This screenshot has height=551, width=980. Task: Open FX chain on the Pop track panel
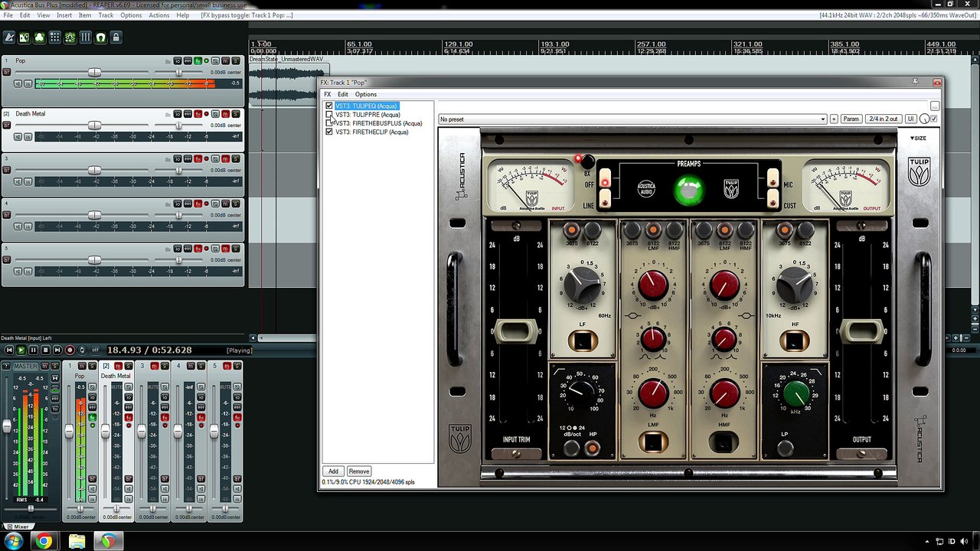tap(198, 60)
